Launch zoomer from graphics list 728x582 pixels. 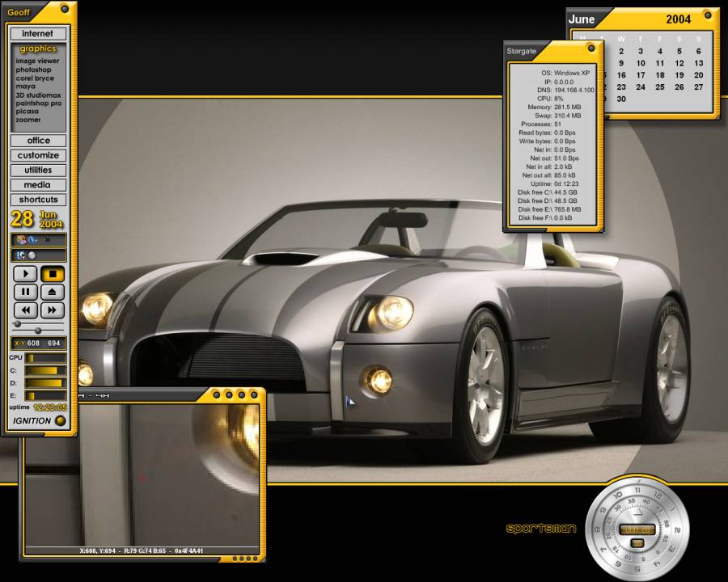point(28,120)
